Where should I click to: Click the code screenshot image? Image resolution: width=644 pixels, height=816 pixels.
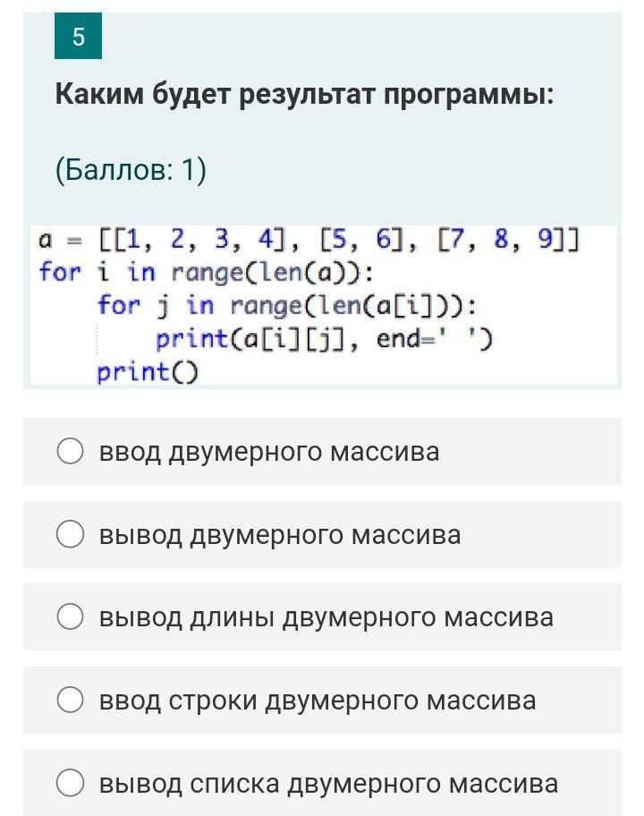point(324,305)
